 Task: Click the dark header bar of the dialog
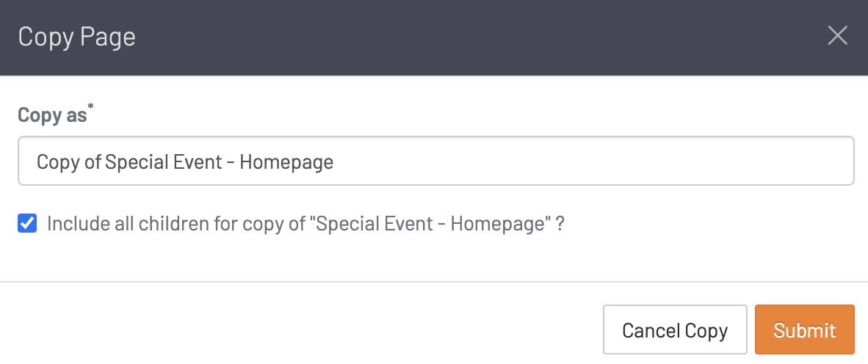pyautogui.click(x=441, y=37)
